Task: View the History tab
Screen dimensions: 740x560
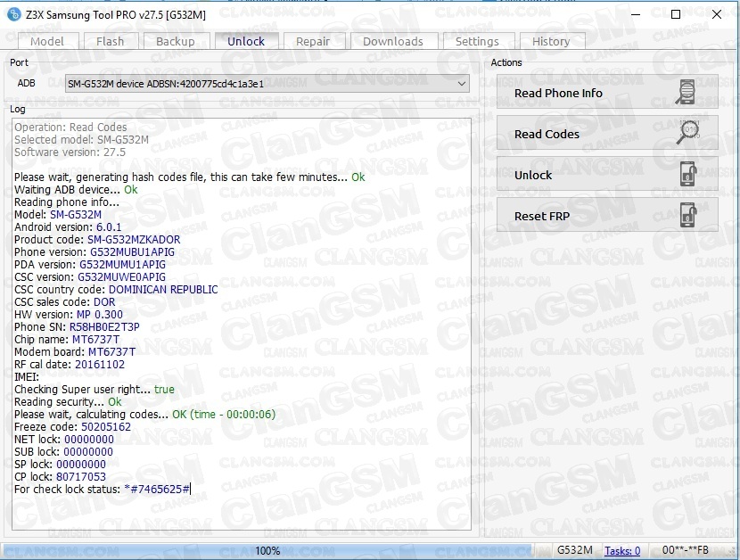Action: [551, 41]
